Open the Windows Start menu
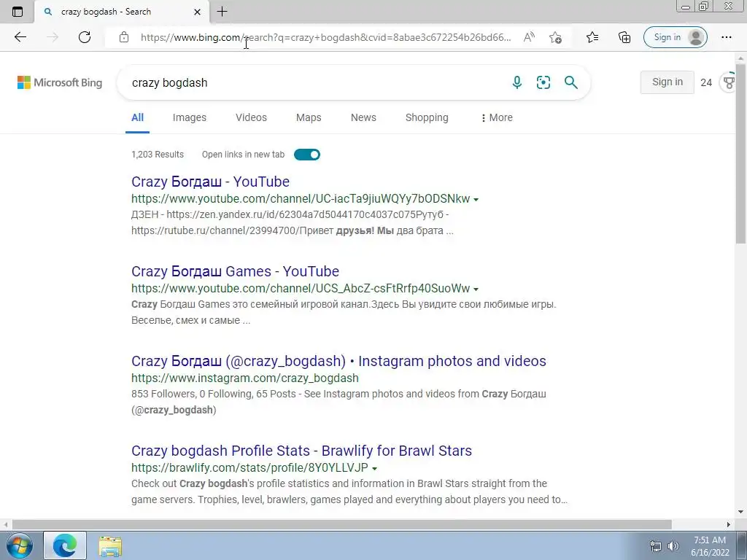The width and height of the screenshot is (747, 560). (19, 545)
